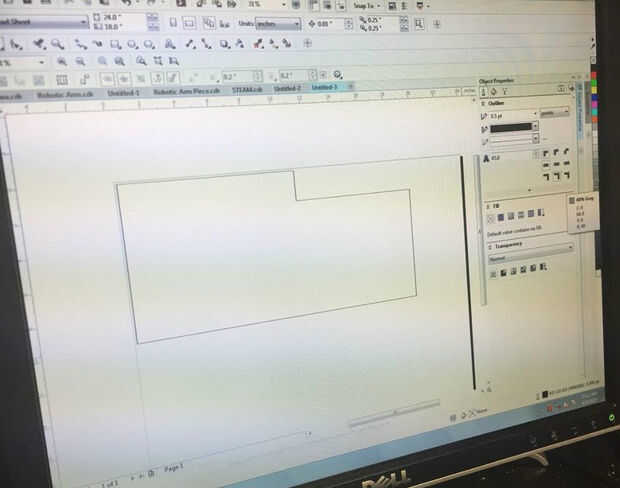Choose the beveled corner style
The height and width of the screenshot is (488, 620).
566,151
